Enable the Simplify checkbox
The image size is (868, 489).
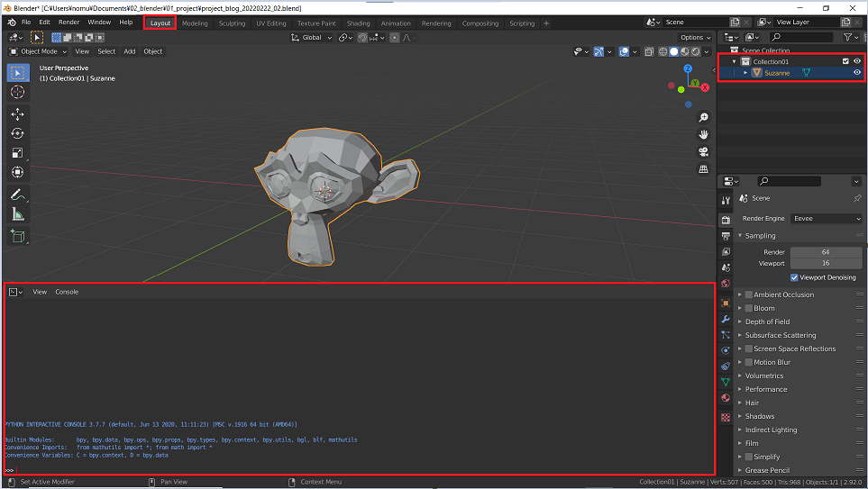pos(748,457)
